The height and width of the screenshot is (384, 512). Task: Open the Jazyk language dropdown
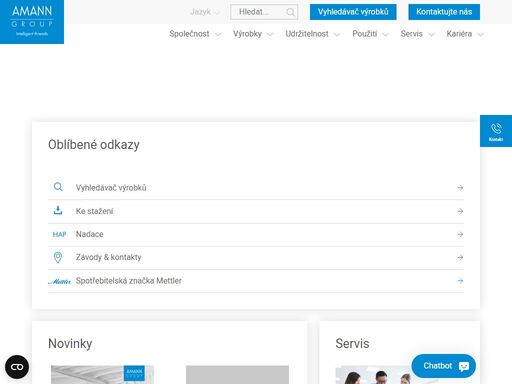point(205,12)
